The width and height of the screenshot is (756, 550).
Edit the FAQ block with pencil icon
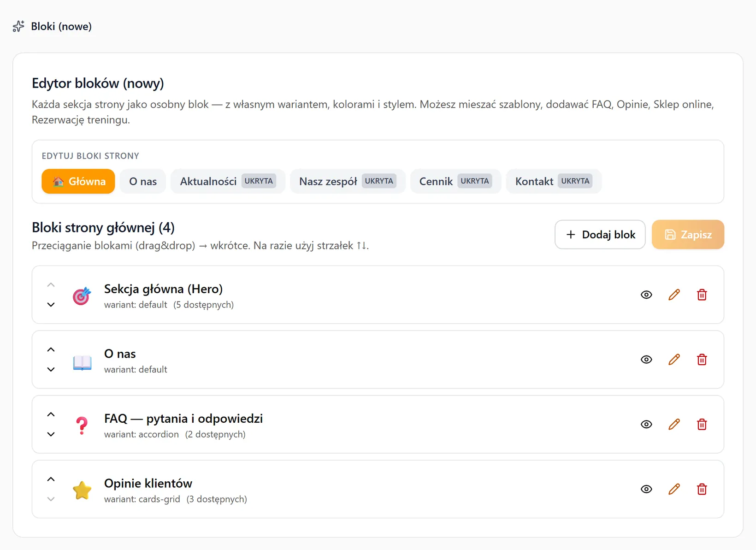(x=674, y=424)
